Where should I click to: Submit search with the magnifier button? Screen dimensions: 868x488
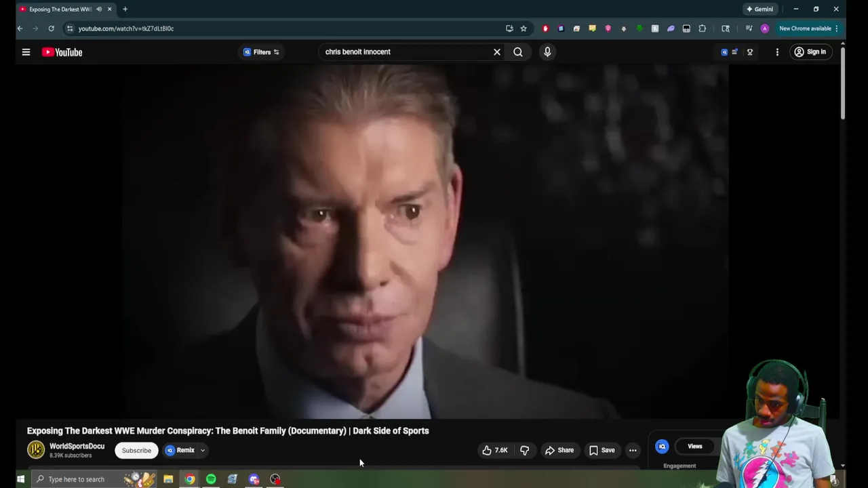(x=518, y=52)
